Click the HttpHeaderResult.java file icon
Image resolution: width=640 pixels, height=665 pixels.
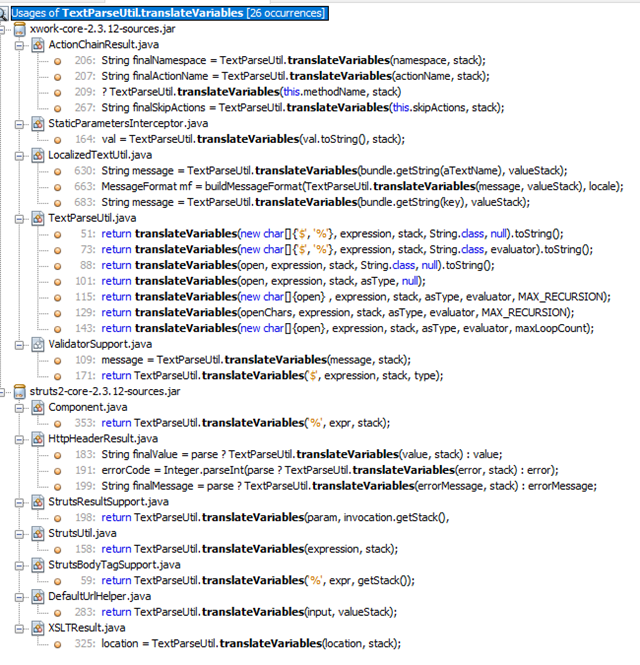pyautogui.click(x=38, y=439)
